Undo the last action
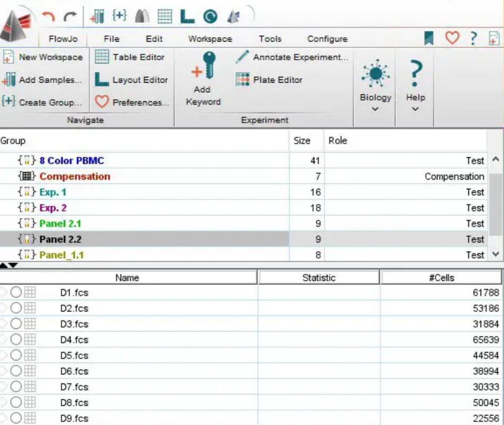The height and width of the screenshot is (425, 504). pos(48,16)
